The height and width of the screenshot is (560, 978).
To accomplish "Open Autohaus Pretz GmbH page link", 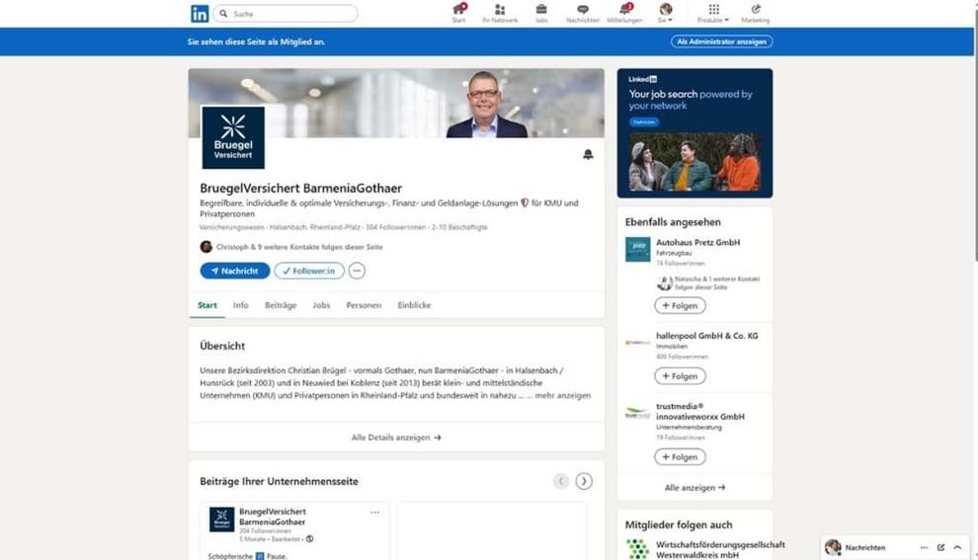I will [698, 242].
